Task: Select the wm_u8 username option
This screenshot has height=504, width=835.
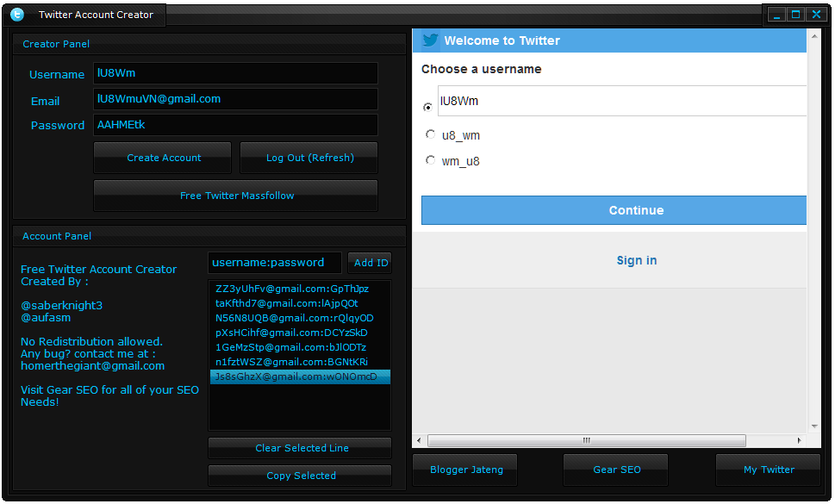Action: tap(430, 159)
